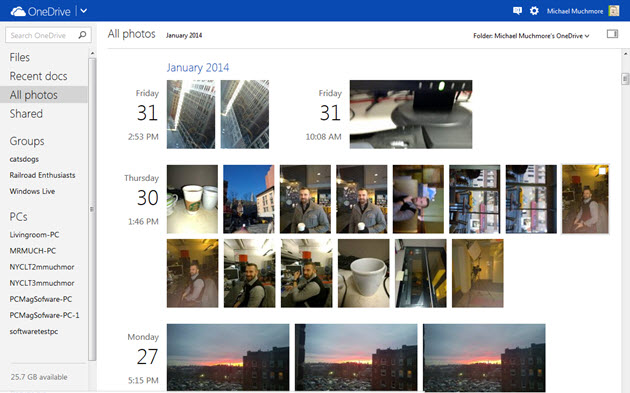Open the second Monday sunset photo
The width and height of the screenshot is (630, 393).
click(356, 357)
